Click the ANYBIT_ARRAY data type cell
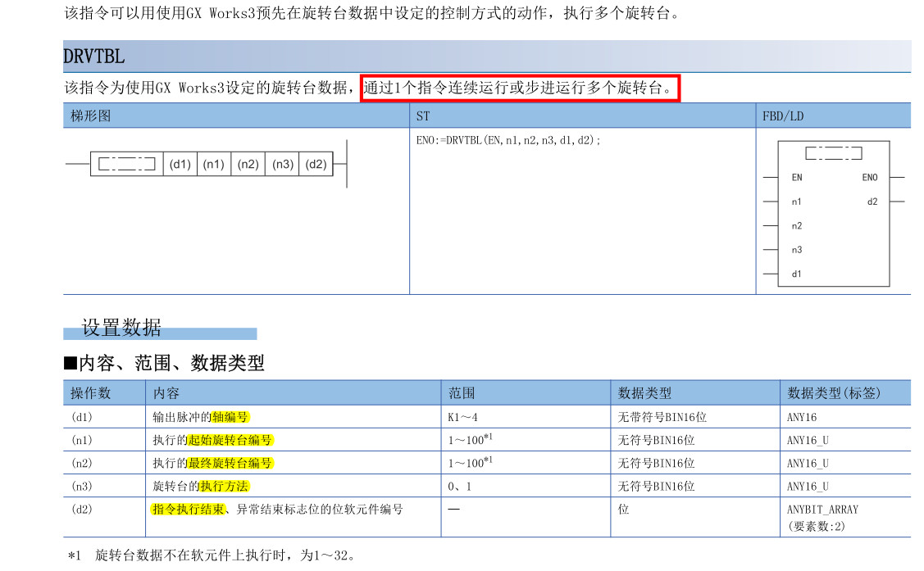The height and width of the screenshot is (571, 924). [x=822, y=509]
